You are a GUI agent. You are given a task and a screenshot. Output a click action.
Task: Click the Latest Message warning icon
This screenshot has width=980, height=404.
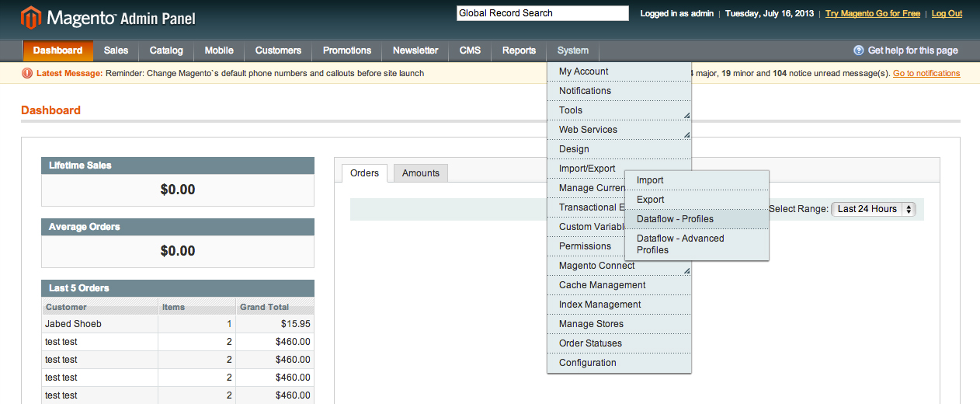tap(27, 73)
